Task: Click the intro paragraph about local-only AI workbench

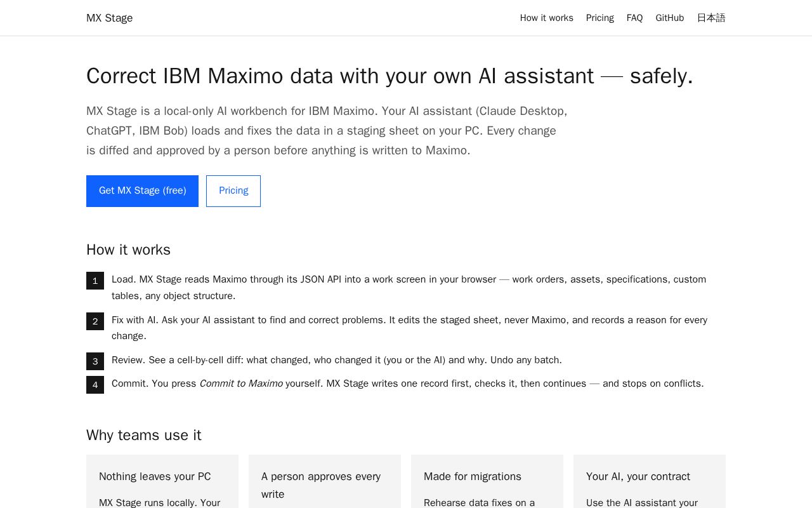Action: pos(327,131)
